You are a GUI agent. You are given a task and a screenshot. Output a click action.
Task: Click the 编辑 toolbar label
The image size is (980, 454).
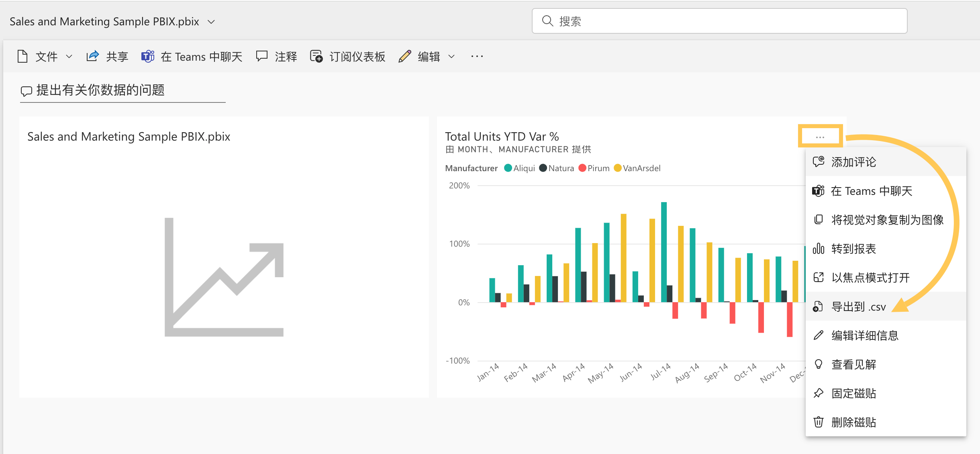[429, 57]
